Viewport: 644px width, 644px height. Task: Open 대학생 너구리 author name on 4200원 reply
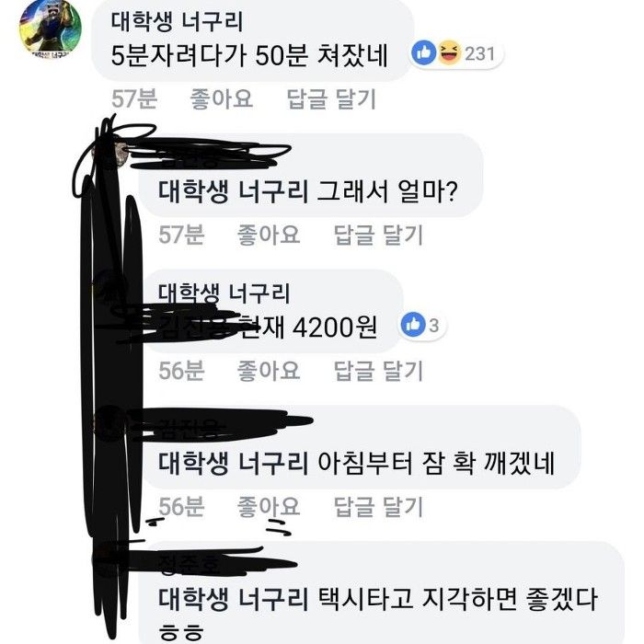(224, 293)
